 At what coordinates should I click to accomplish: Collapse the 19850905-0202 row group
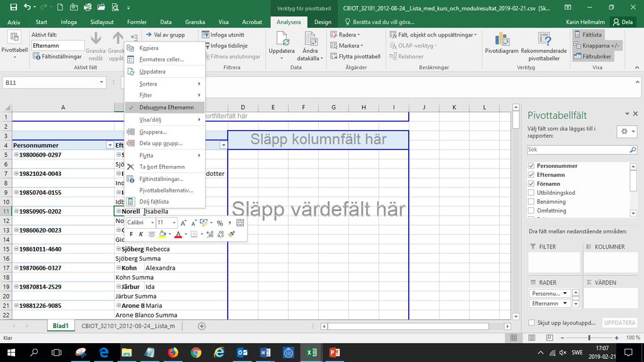click(x=16, y=211)
